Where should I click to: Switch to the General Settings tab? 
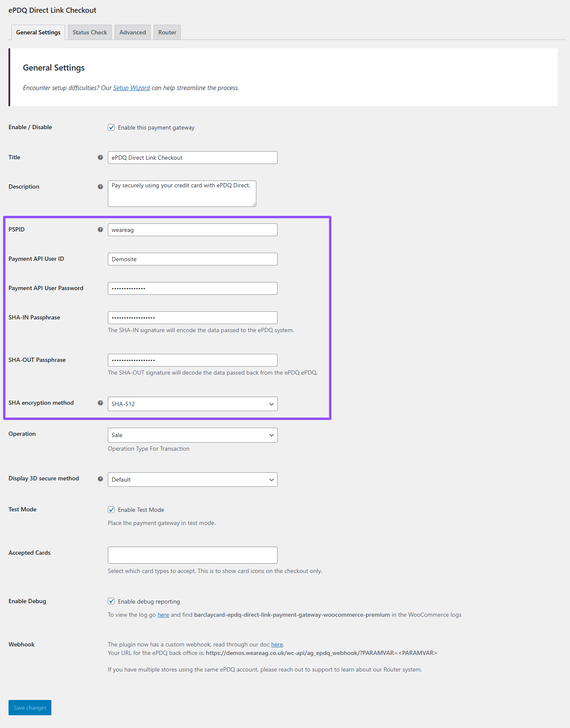point(38,32)
